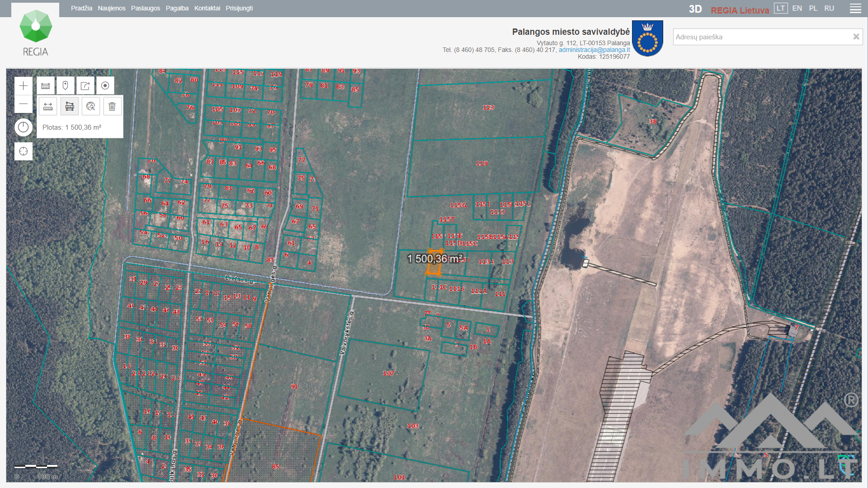The image size is (868, 488).
Task: Click parcel label 123 on map
Action: click(x=488, y=108)
